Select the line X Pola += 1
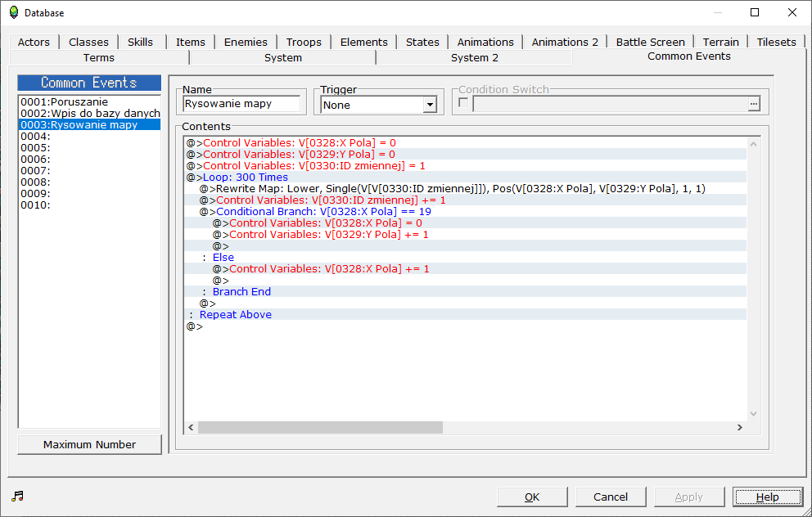The height and width of the screenshot is (517, 812). [x=466, y=268]
